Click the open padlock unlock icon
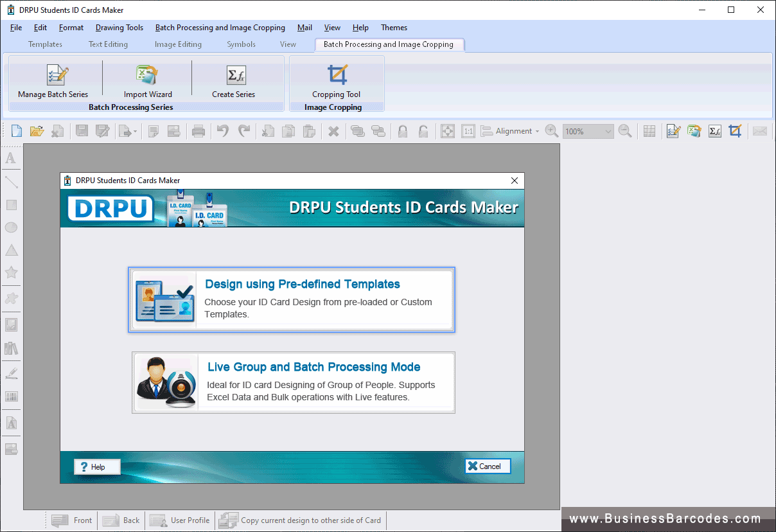 (423, 131)
